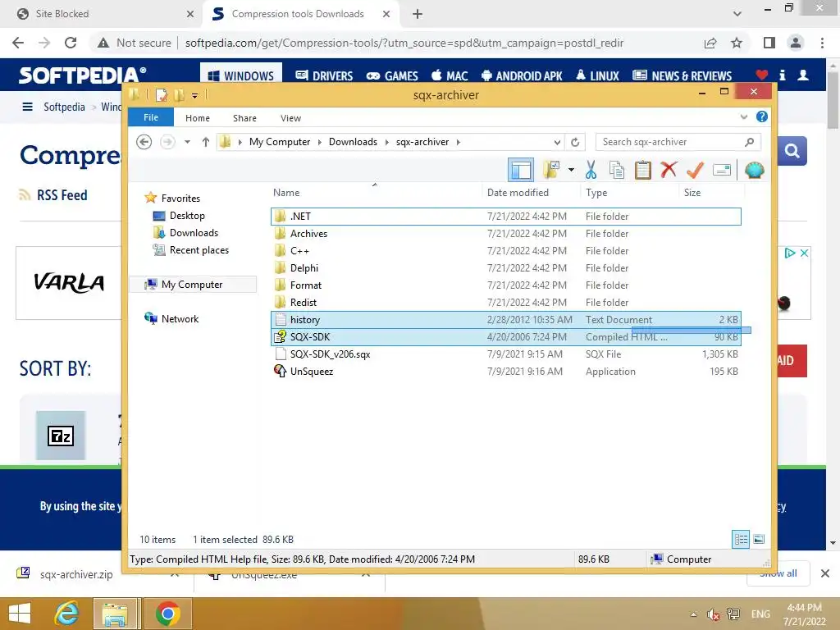Open Internet Explorer from taskbar
Screen dimensions: 840x630
coord(66,614)
